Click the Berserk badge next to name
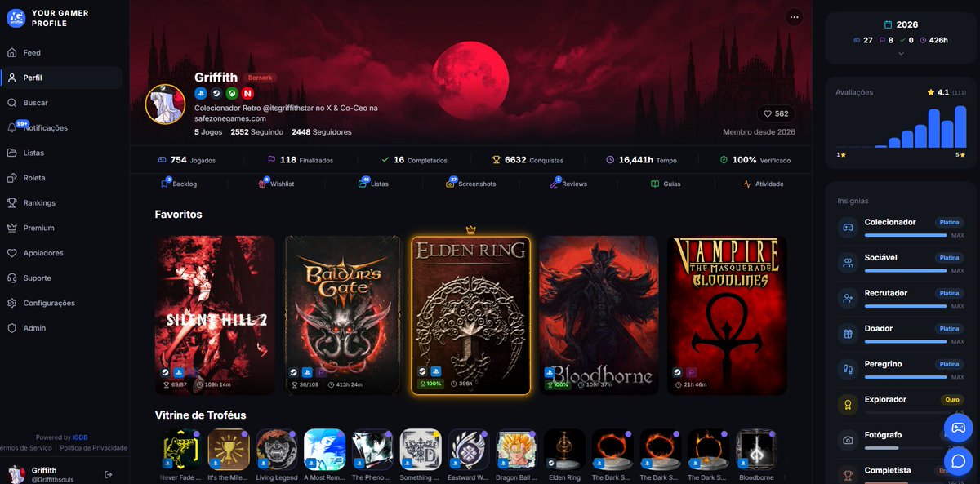Image resolution: width=980 pixels, height=484 pixels. click(260, 78)
